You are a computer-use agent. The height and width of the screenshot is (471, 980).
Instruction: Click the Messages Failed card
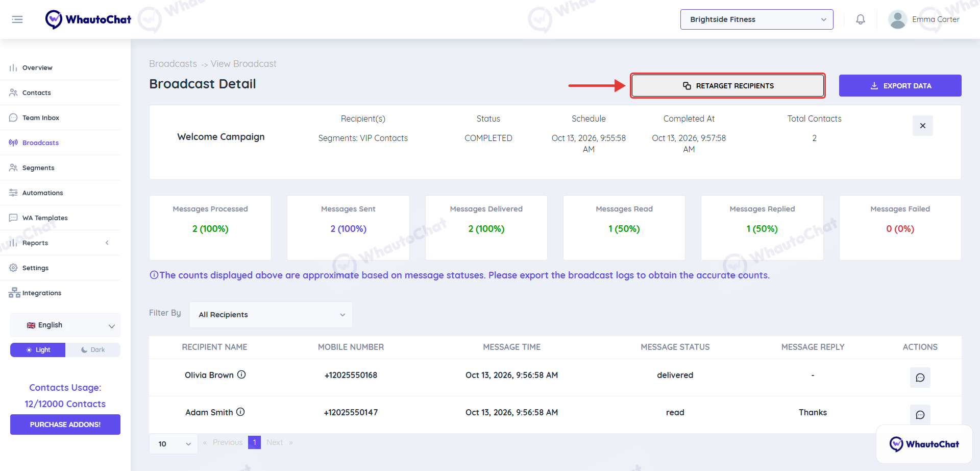coord(900,228)
